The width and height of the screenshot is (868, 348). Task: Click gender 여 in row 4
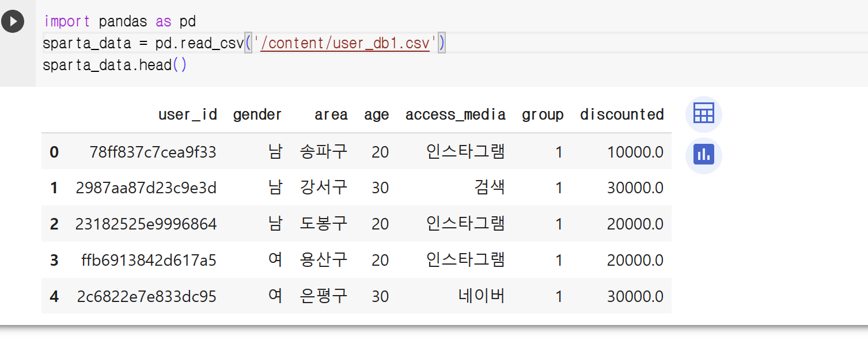coord(275,297)
